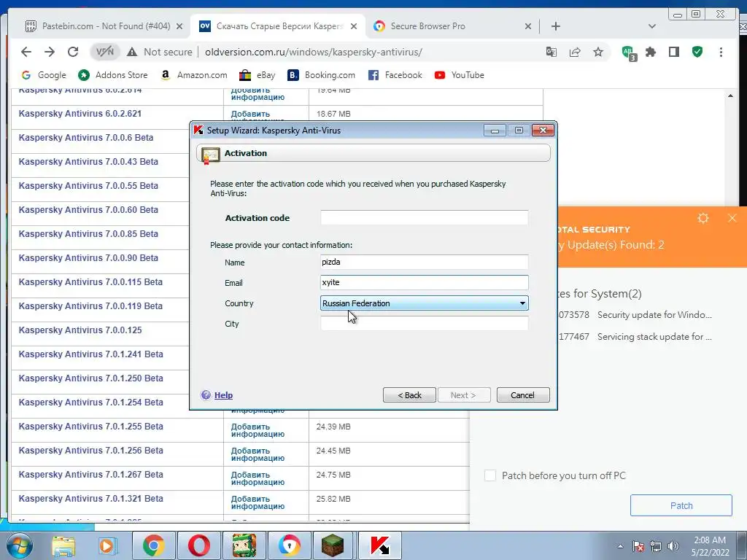Click the Activation certificate icon

[x=210, y=155]
